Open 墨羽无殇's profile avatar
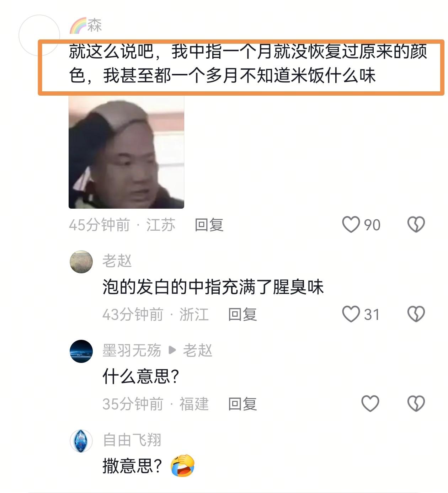 [x=81, y=351]
